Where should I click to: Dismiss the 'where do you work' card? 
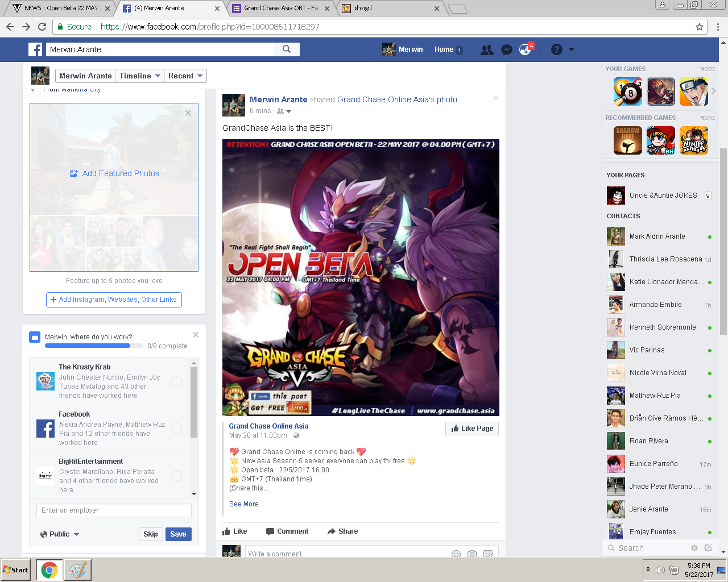click(x=196, y=335)
